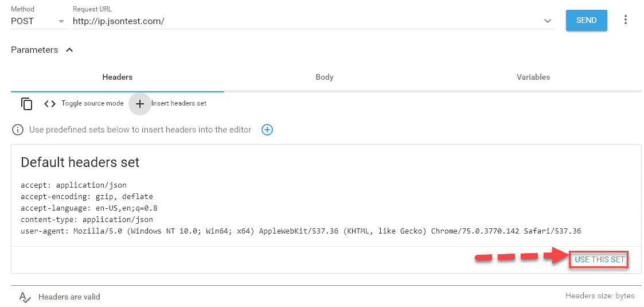Viewport: 644px width, 307px height.
Task: Click the Toggle source mode label
Action: point(92,103)
